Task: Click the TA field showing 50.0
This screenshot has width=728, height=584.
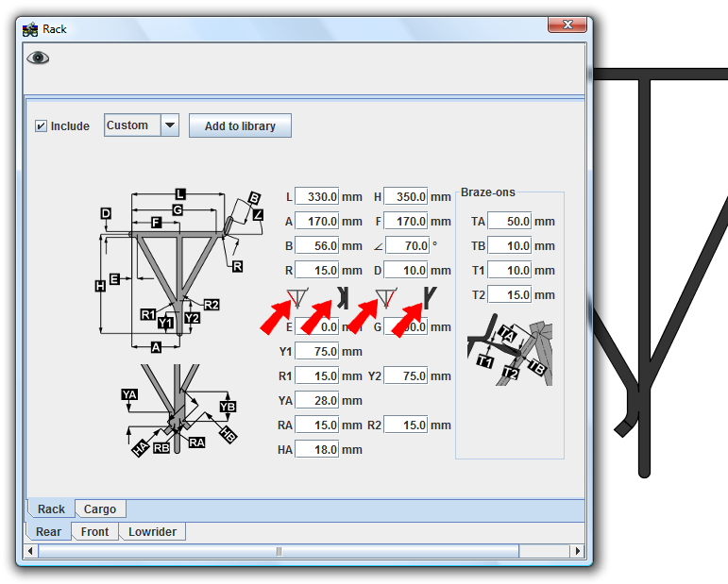Action: (509, 222)
